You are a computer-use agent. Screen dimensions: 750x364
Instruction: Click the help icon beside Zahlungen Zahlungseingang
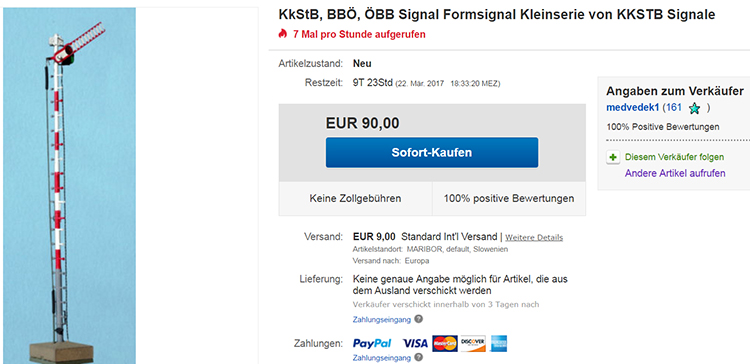[x=419, y=357]
